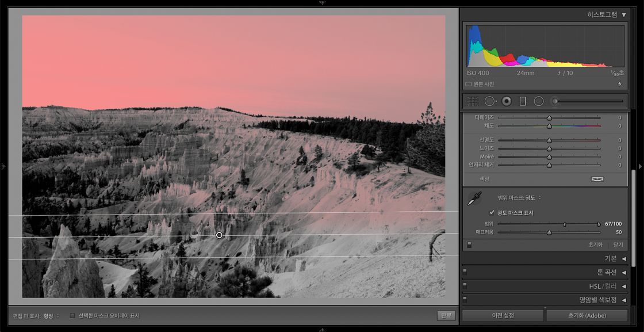Click the right panel scrollbar

click(x=634, y=217)
